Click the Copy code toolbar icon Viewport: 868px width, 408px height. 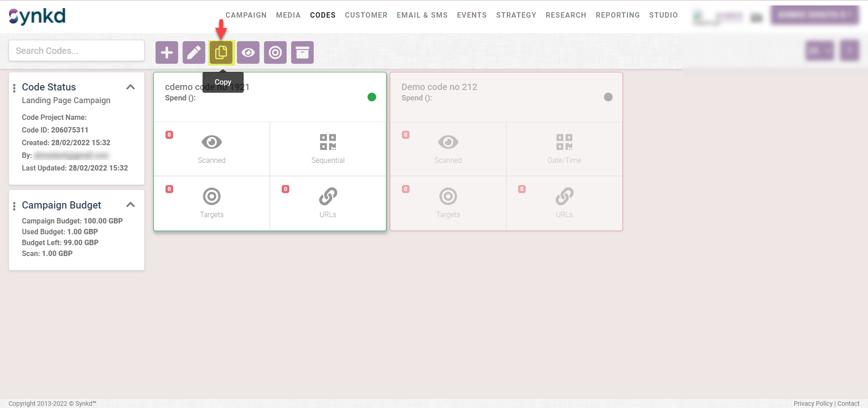point(221,52)
